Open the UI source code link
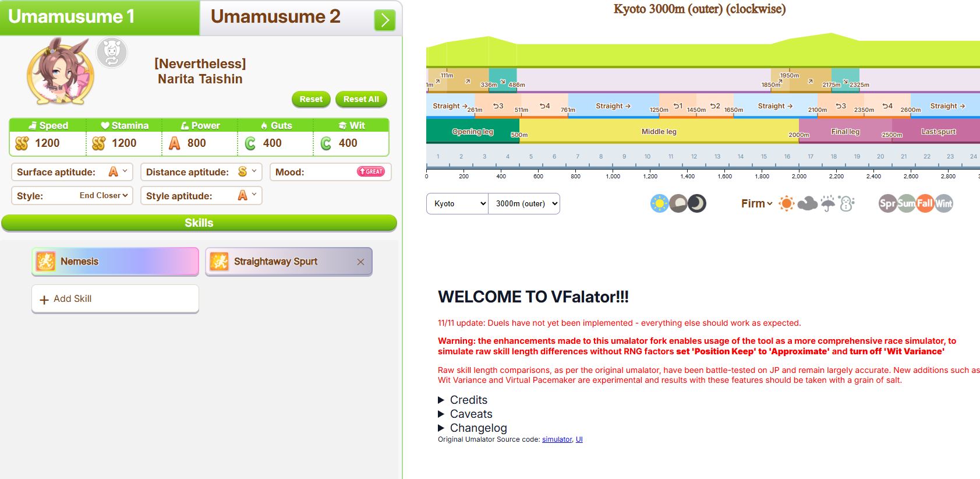The width and height of the screenshot is (980, 479). [x=579, y=439]
